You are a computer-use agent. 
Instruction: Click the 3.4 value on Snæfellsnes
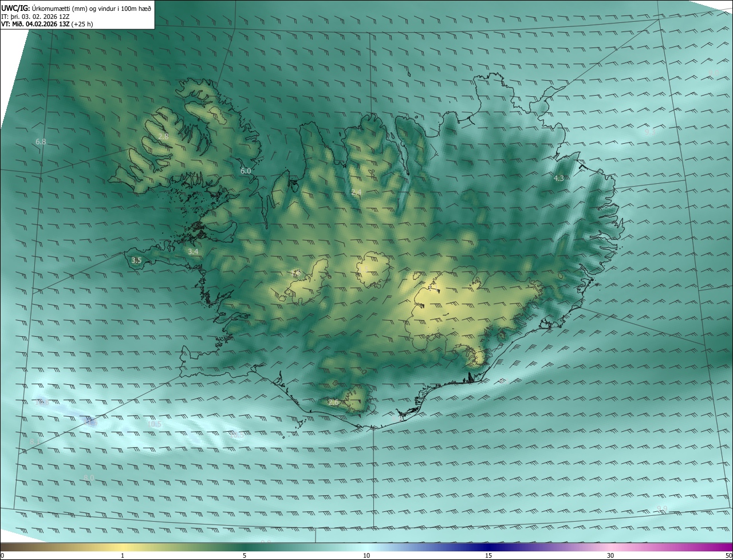point(193,251)
